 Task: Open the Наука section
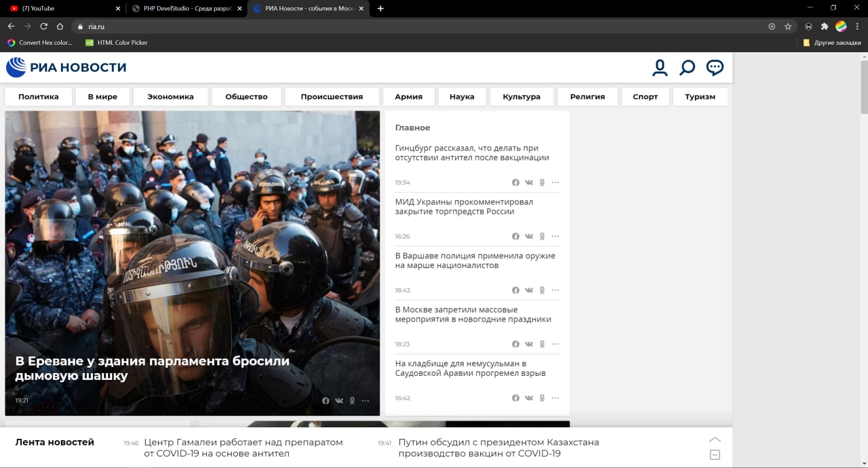pyautogui.click(x=462, y=96)
